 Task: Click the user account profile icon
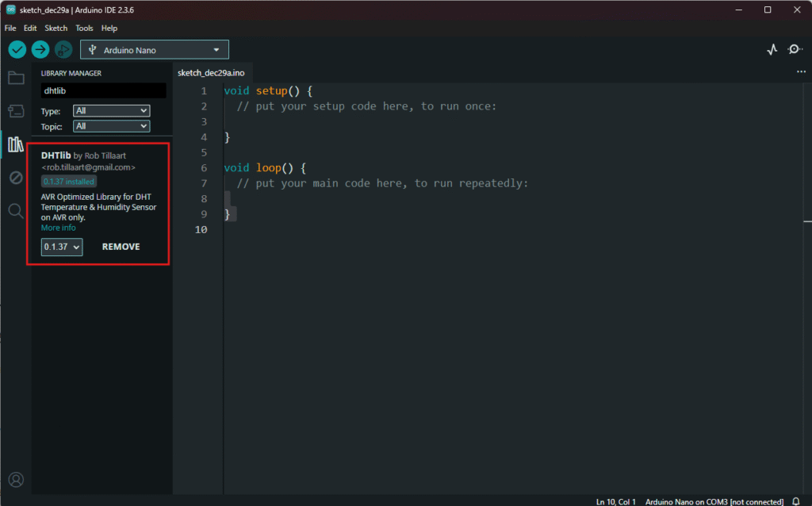[16, 480]
